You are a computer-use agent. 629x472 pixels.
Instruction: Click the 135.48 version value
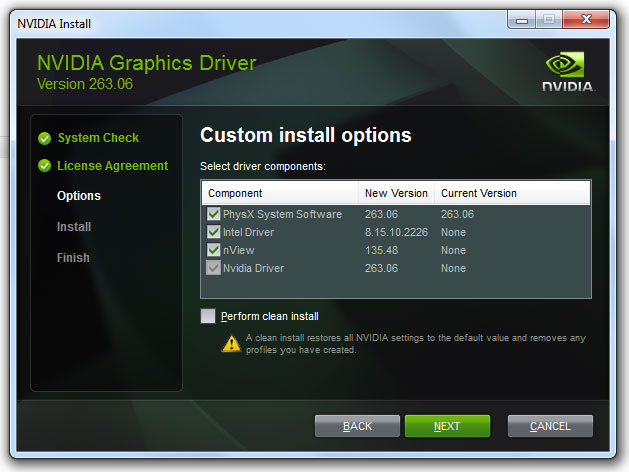[x=381, y=250]
